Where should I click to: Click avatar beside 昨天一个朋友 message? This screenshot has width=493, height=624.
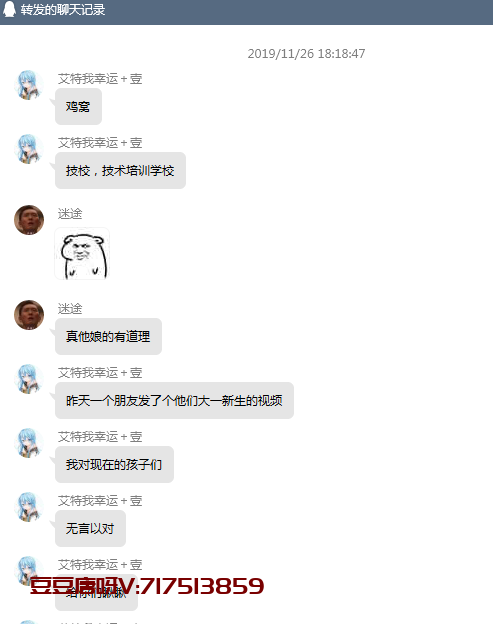[29, 379]
